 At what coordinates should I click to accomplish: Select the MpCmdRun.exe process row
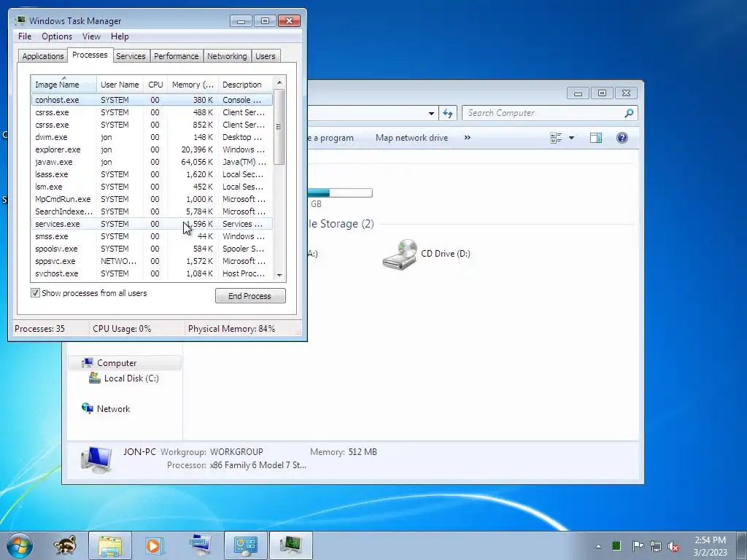point(152,199)
